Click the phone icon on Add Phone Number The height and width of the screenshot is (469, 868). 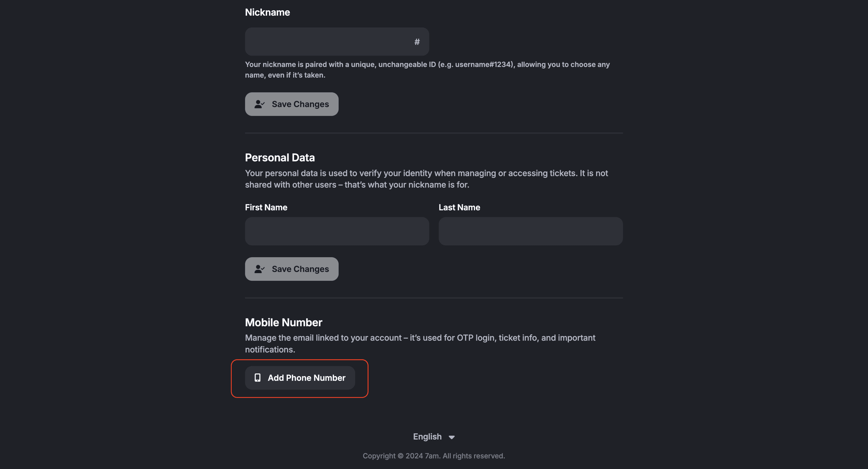pyautogui.click(x=258, y=378)
